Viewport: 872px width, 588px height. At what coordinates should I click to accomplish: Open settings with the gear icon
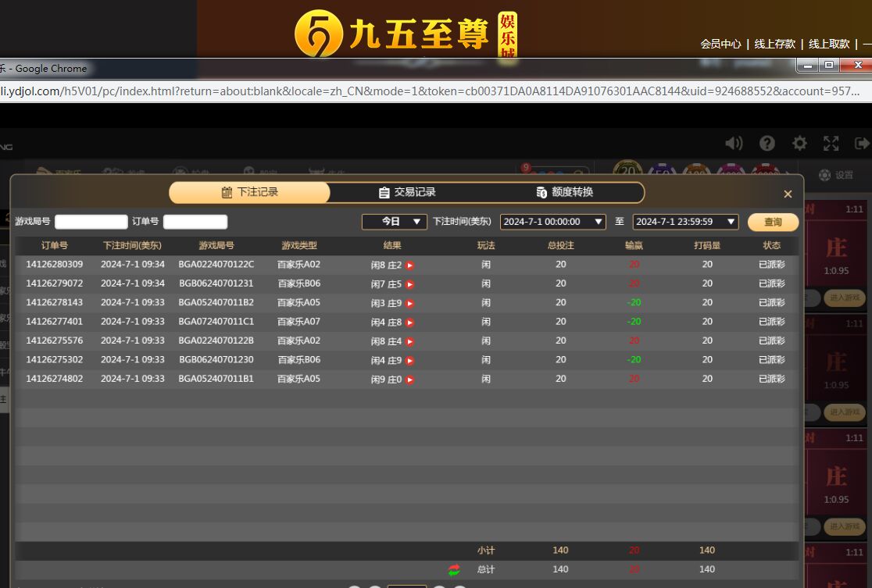tap(799, 143)
